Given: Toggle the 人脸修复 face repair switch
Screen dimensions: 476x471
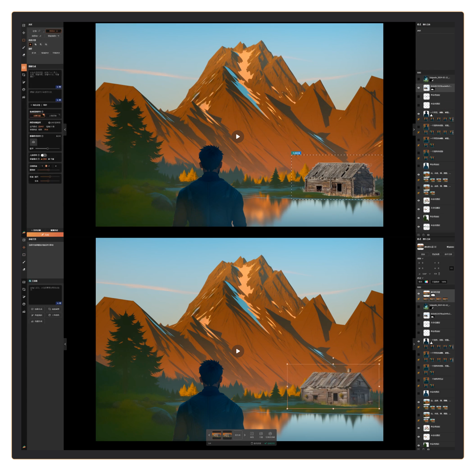Looking at the screenshot, I should coord(44,155).
